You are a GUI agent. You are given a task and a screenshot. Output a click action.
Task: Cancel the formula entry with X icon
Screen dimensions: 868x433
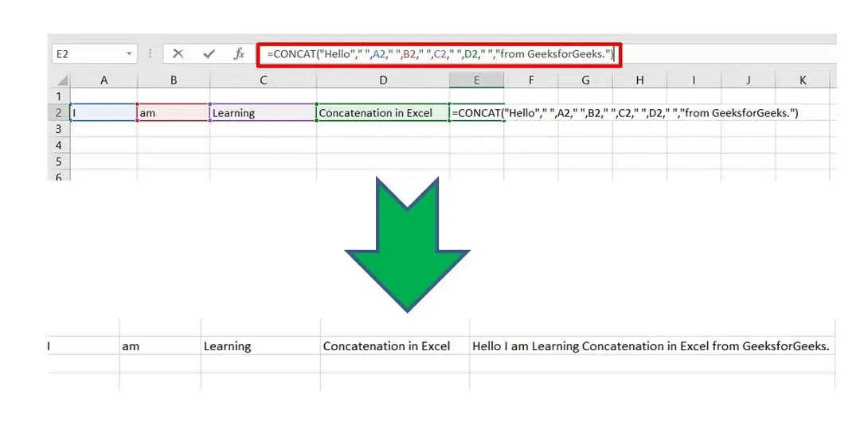(178, 53)
